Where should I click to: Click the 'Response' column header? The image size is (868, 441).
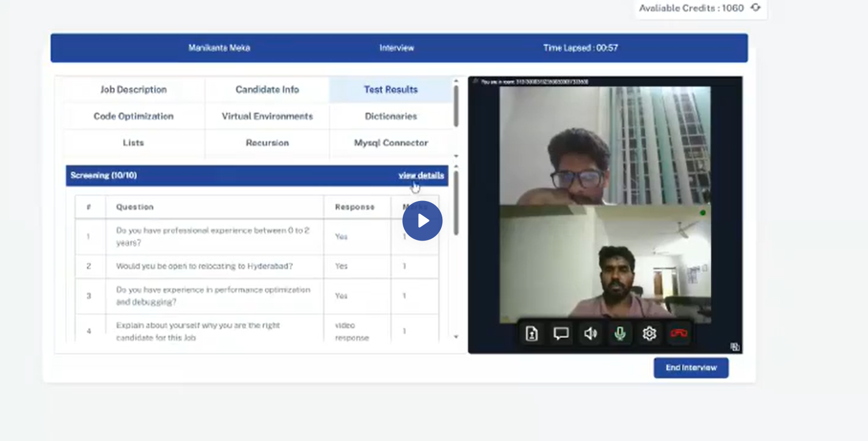(355, 207)
